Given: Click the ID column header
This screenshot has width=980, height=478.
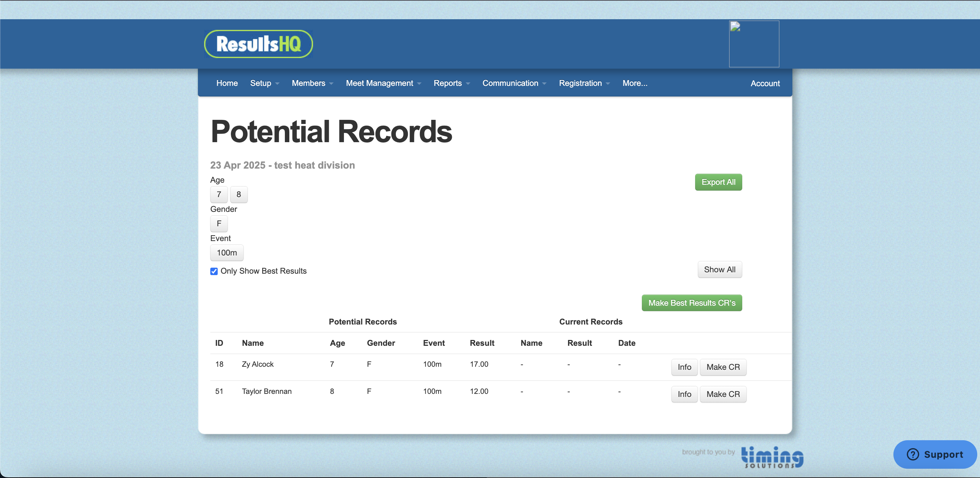Looking at the screenshot, I should [x=219, y=343].
